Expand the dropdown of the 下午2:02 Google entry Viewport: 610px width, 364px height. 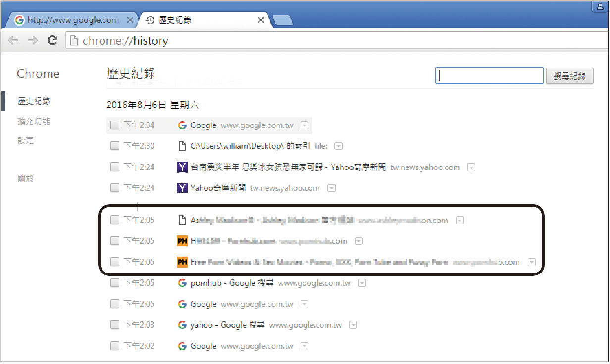305,346
